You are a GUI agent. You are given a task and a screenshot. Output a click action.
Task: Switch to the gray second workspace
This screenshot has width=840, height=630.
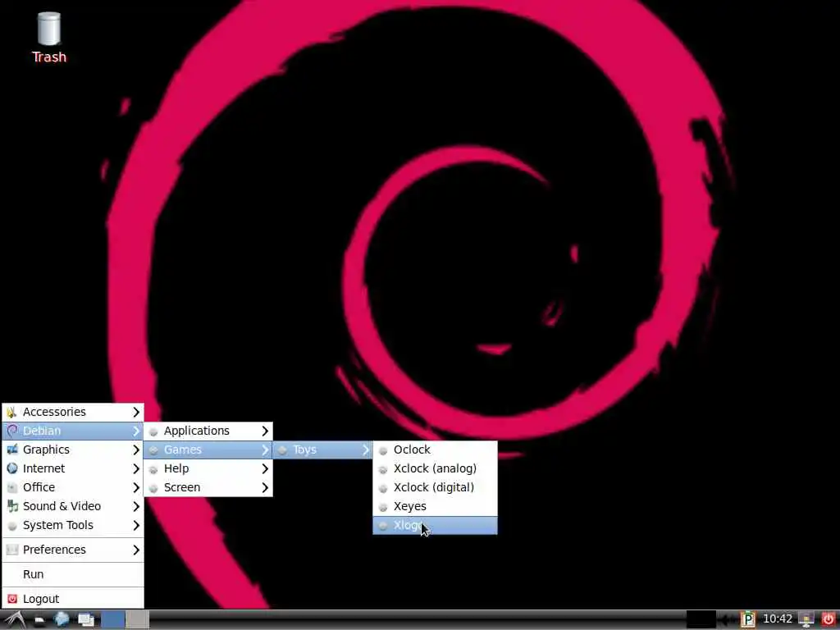click(137, 620)
